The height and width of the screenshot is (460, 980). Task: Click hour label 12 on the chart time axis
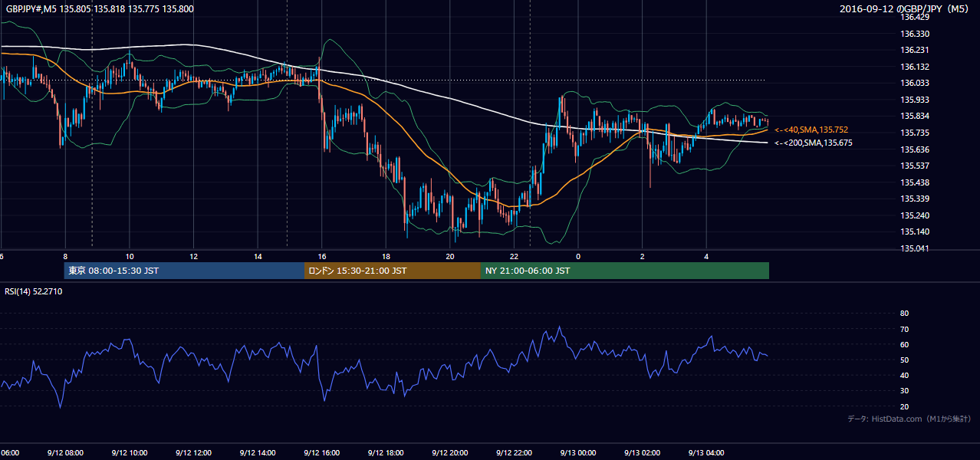[x=194, y=257]
